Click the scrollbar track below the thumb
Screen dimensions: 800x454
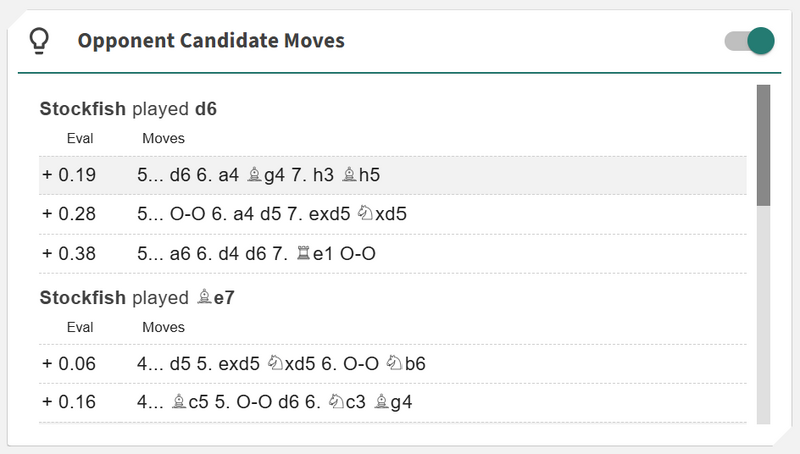pos(763,310)
